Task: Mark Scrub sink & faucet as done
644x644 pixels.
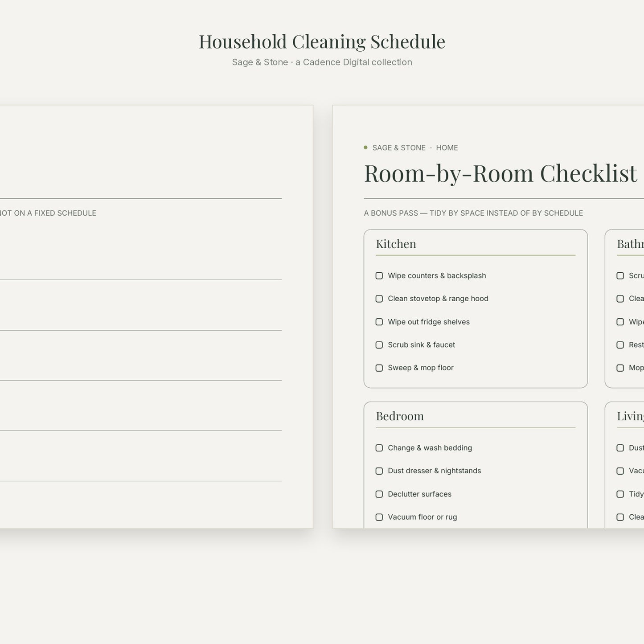Action: [379, 345]
